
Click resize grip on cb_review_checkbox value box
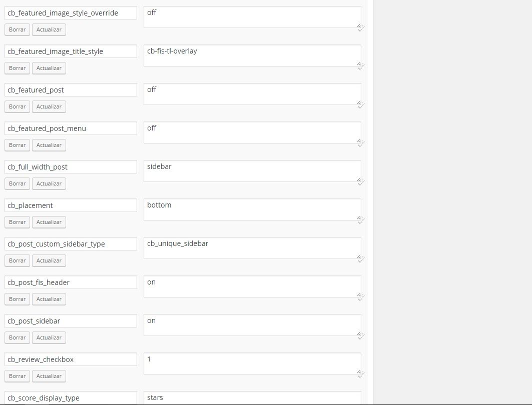pyautogui.click(x=359, y=372)
